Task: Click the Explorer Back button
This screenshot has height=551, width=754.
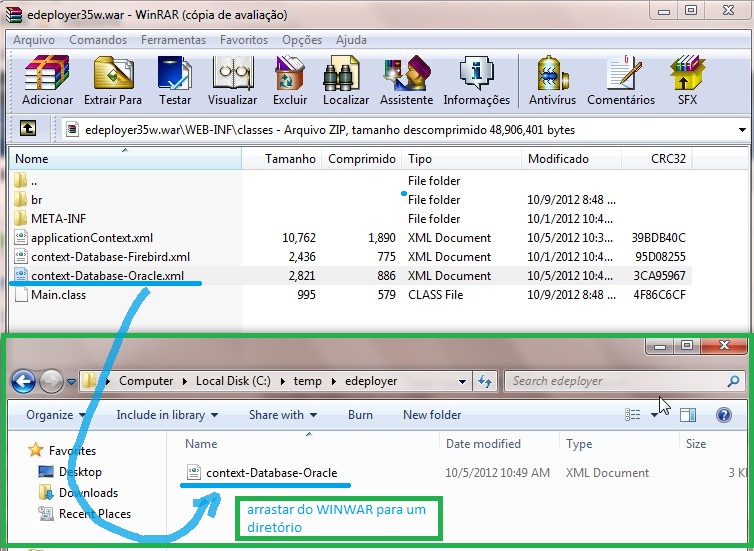Action: pos(23,381)
